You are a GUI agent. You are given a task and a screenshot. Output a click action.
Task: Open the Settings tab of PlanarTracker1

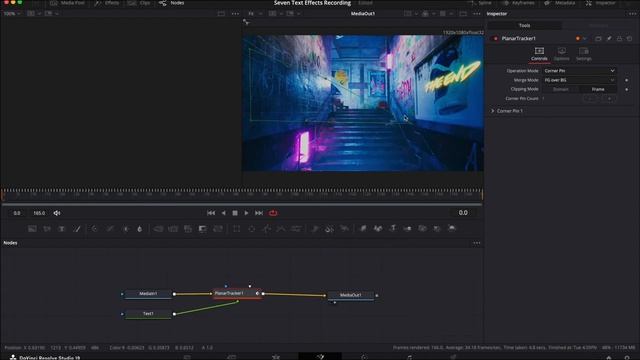[584, 54]
